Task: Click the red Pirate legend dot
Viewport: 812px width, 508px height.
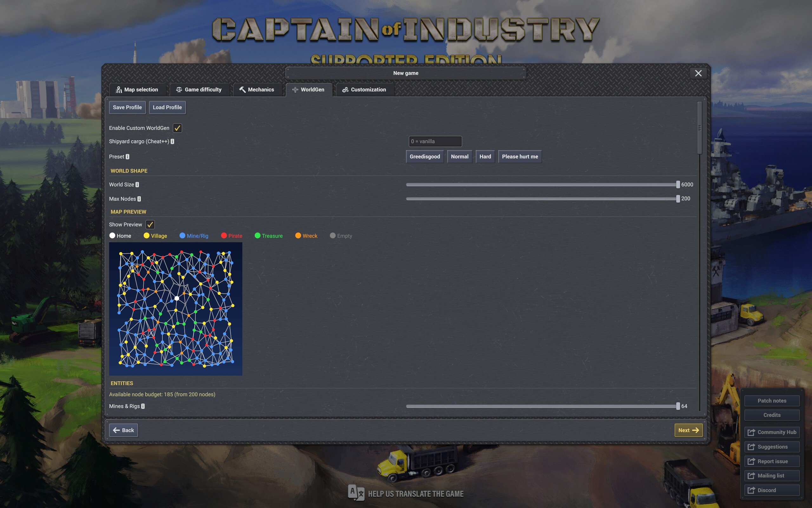Action: click(224, 236)
